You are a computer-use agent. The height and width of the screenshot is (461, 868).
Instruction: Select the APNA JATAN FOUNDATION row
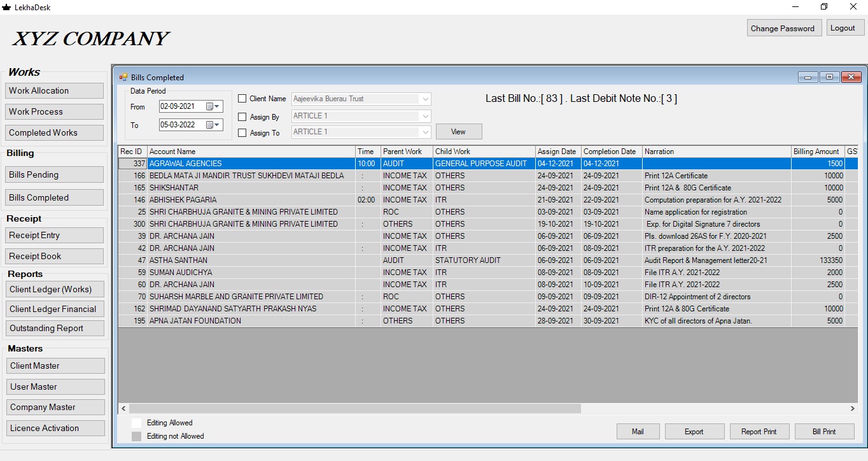[488, 321]
